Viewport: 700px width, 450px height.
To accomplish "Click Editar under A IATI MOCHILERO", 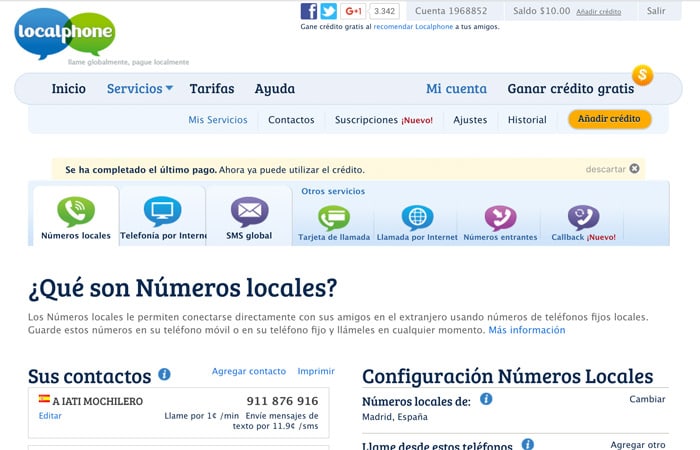I will coord(50,416).
